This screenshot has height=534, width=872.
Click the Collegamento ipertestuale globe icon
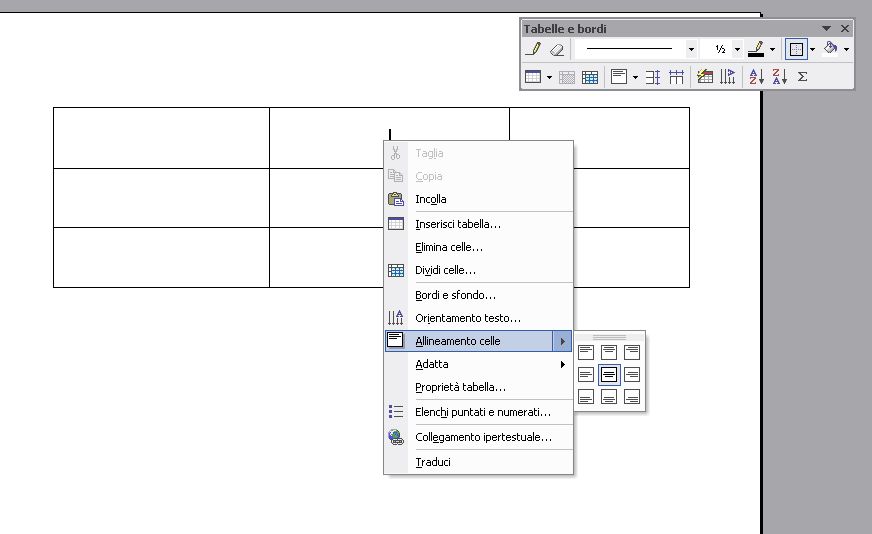pos(396,437)
